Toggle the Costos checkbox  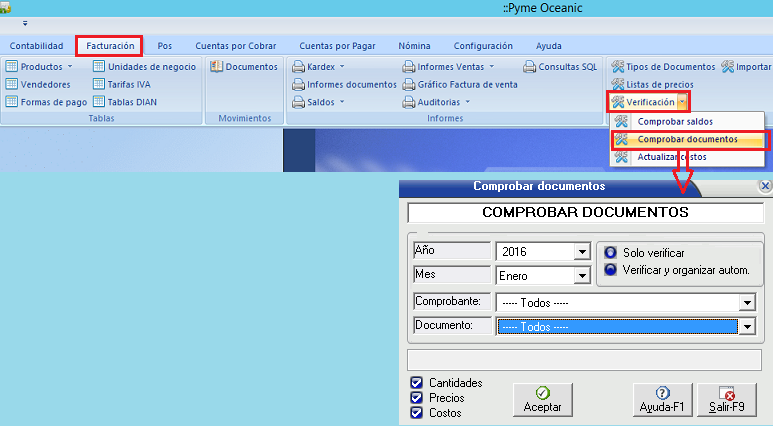(417, 413)
